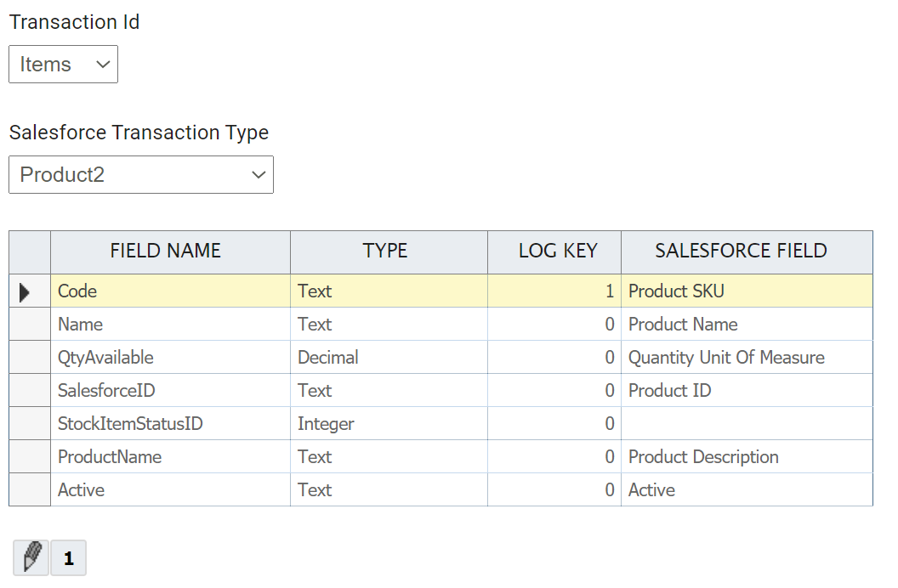
Task: Go to page 1 in the pager
Action: coord(69,558)
